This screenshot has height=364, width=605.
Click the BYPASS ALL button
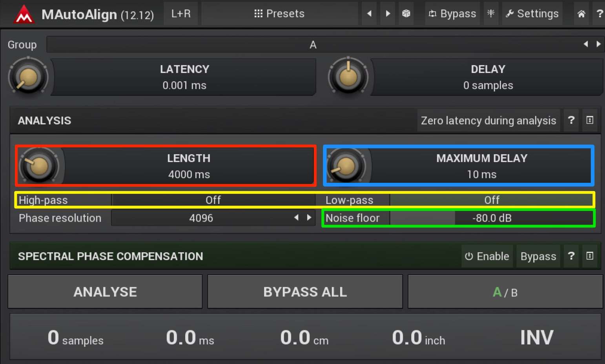pos(305,292)
